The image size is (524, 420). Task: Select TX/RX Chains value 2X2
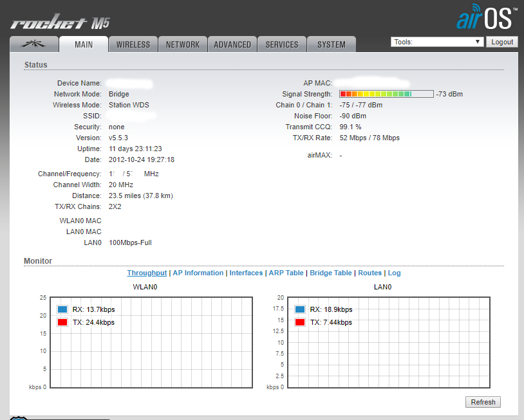point(115,206)
